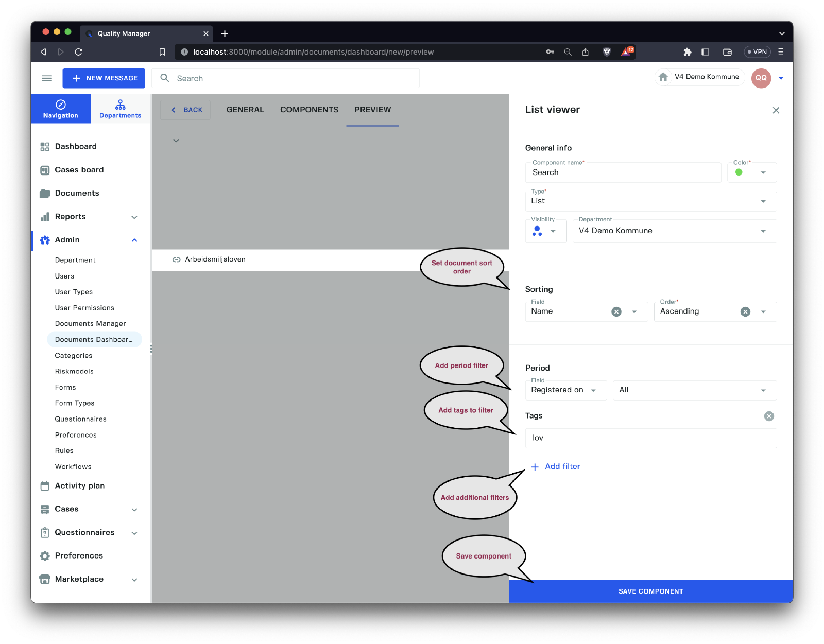The height and width of the screenshot is (644, 824).
Task: Click the Navigation compass icon
Action: click(61, 105)
